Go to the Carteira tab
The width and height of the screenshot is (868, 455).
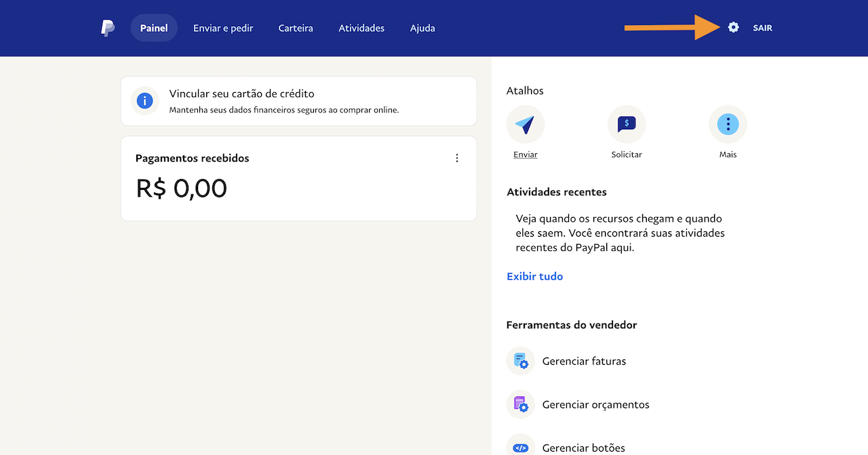[296, 28]
